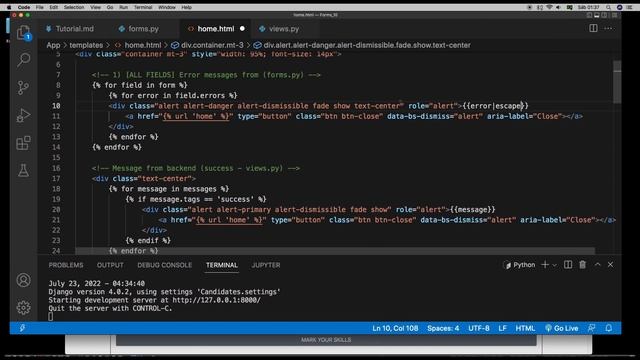
Task: Open the Selection menu
Action: pyautogui.click(x=74, y=7)
